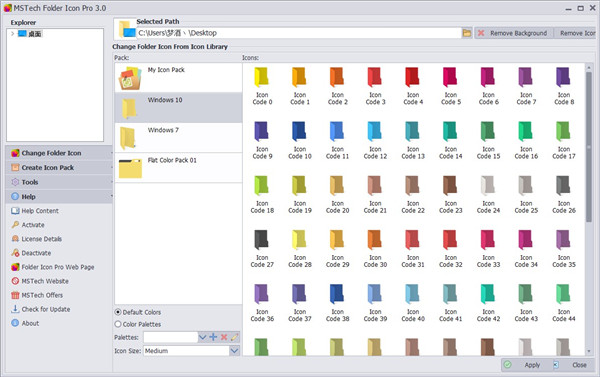600x377 pixels.
Task: Pick the light blue Icon Code 12 folder
Action: 375,140
